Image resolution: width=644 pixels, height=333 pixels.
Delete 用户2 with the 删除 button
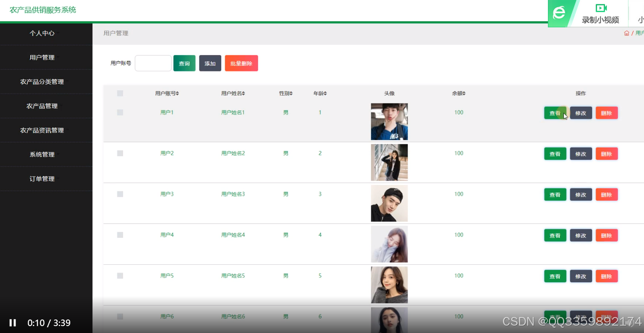[x=607, y=154]
